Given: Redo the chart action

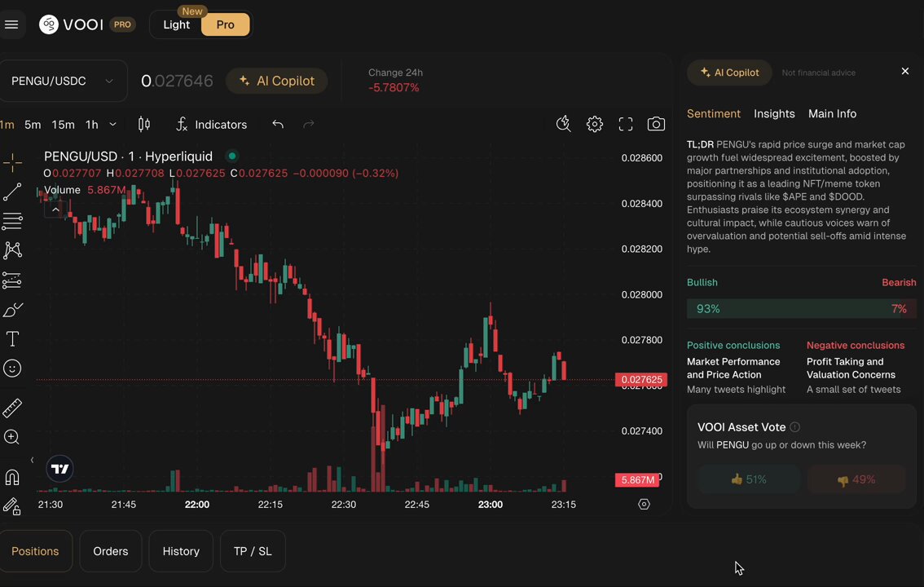Looking at the screenshot, I should [308, 125].
